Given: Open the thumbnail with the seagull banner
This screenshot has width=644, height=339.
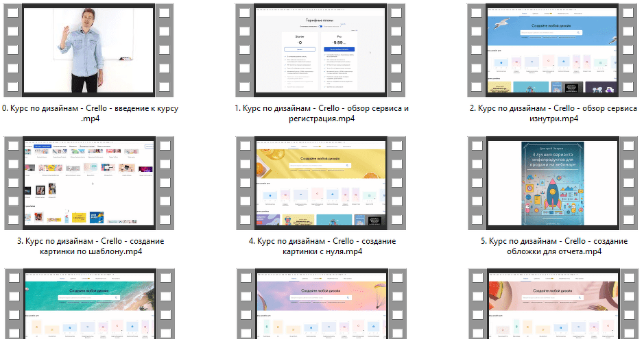Looking at the screenshot, I should (x=553, y=49).
